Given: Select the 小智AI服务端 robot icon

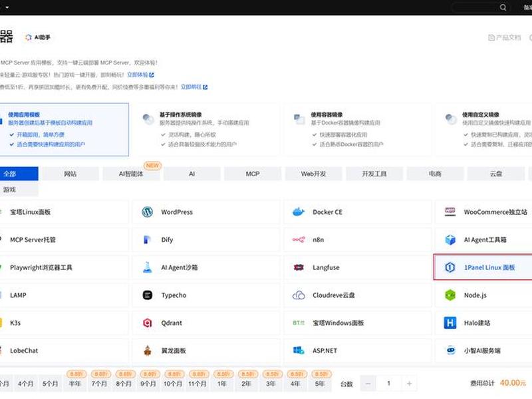Looking at the screenshot, I should (x=450, y=350).
